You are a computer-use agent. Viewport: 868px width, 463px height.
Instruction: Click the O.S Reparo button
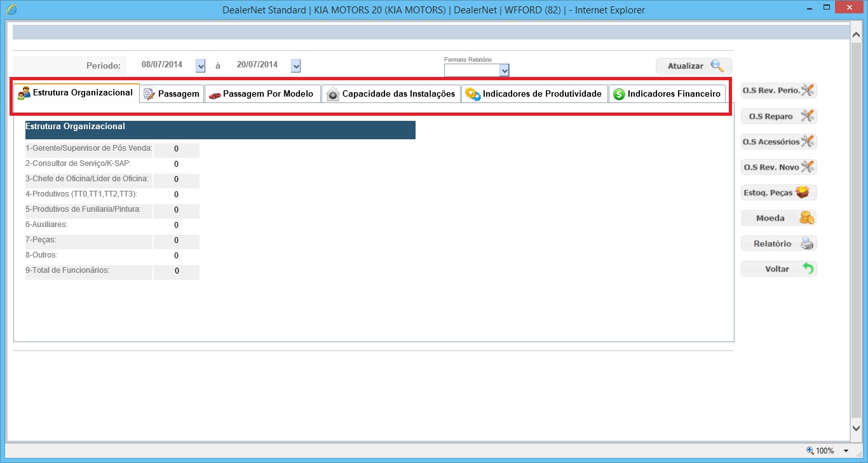tap(778, 116)
